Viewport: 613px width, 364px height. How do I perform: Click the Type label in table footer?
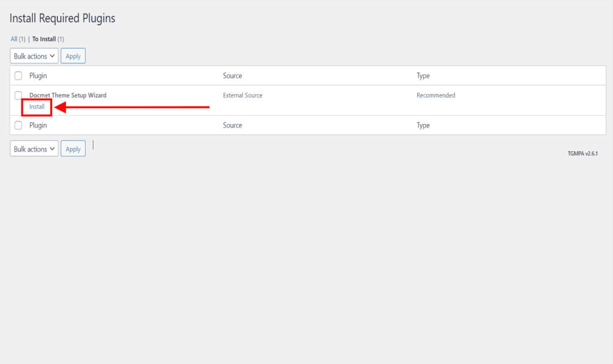point(423,126)
